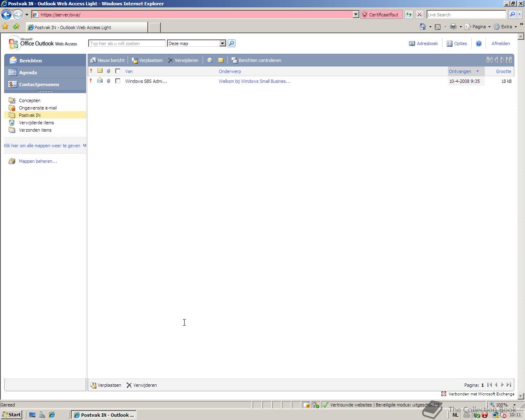Go to previous page using top pager arrow
Image resolution: width=525 pixels, height=420 pixels.
(496, 60)
